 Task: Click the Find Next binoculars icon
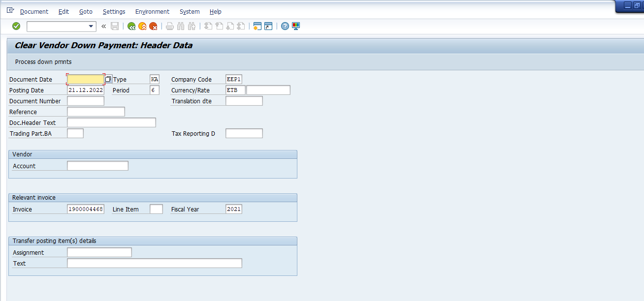tap(192, 27)
